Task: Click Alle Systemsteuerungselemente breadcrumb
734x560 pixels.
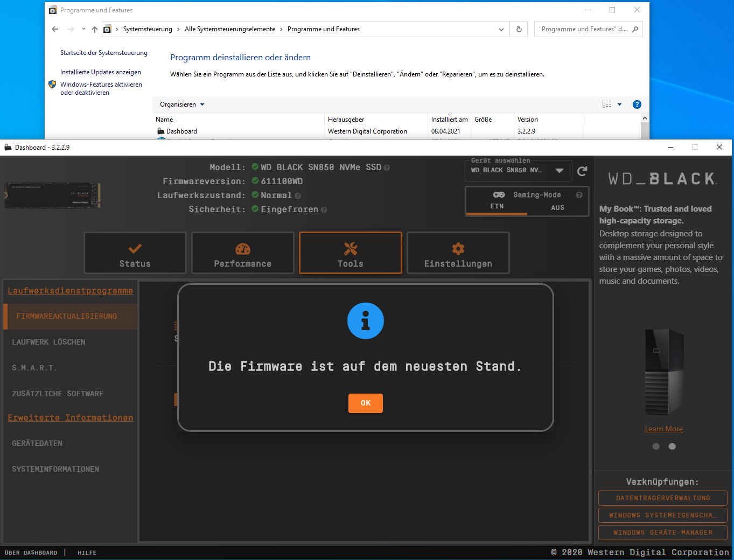Action: (x=230, y=29)
